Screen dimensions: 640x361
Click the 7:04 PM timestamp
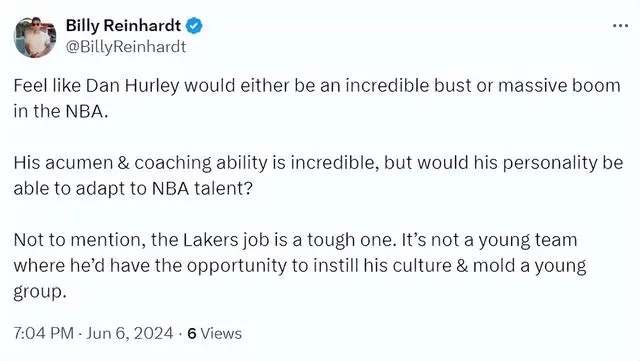tap(43, 334)
